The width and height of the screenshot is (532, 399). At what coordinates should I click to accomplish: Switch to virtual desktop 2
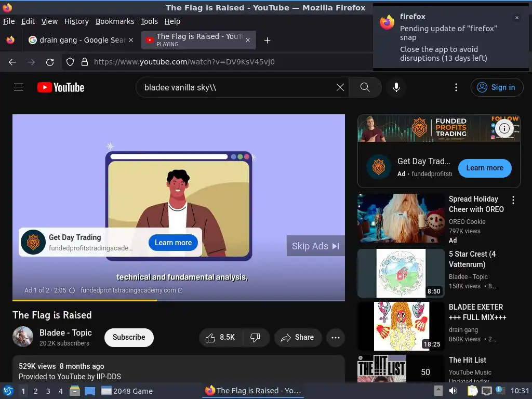coord(36,391)
